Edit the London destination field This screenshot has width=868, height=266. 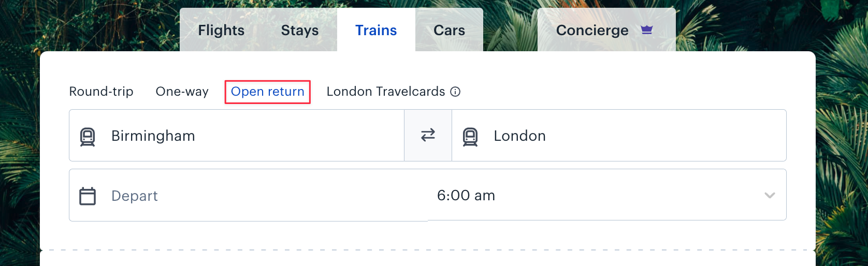click(x=619, y=136)
